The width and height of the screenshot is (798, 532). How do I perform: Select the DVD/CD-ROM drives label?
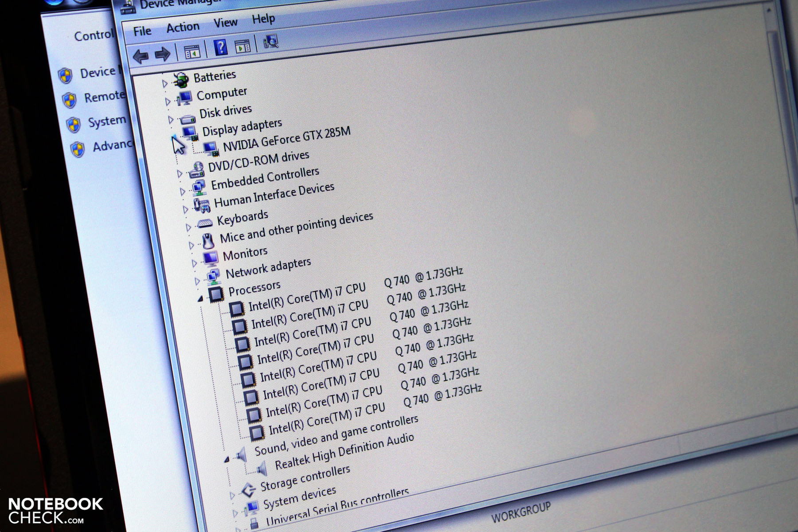coord(258,161)
